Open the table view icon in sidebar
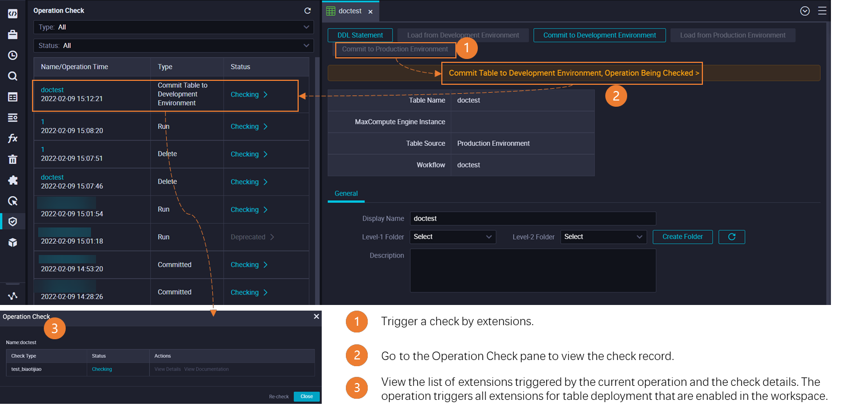This screenshot has width=868, height=410. (x=12, y=97)
